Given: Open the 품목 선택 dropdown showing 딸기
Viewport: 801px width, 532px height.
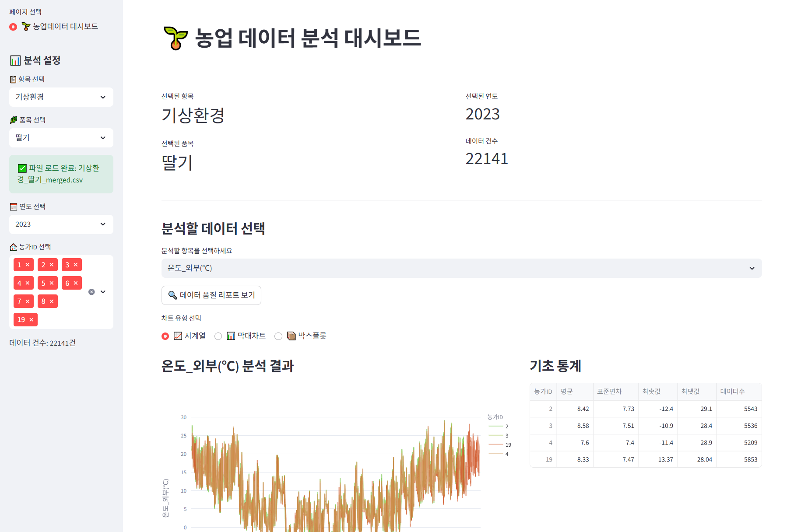Looking at the screenshot, I should point(61,138).
